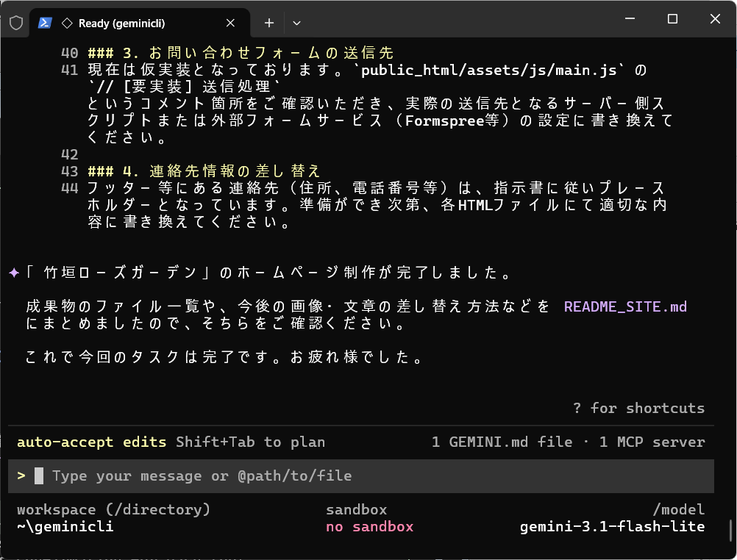Maximize the terminal window
The width and height of the screenshot is (737, 560).
point(672,19)
